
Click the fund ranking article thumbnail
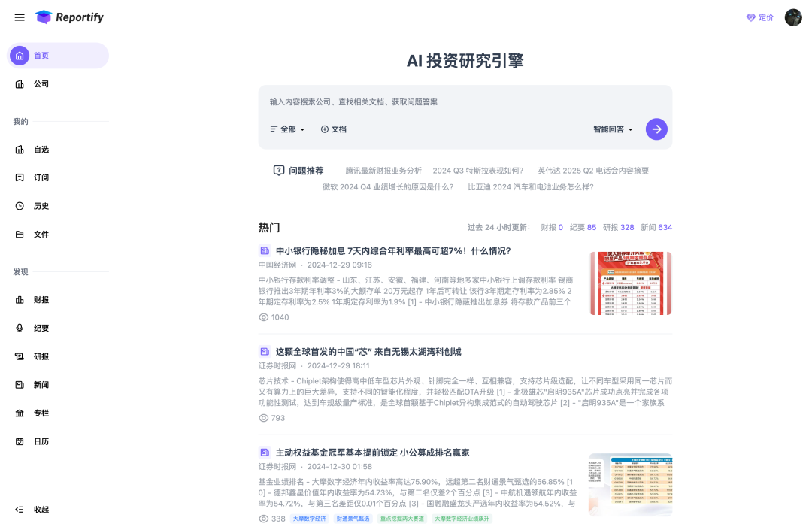point(630,485)
